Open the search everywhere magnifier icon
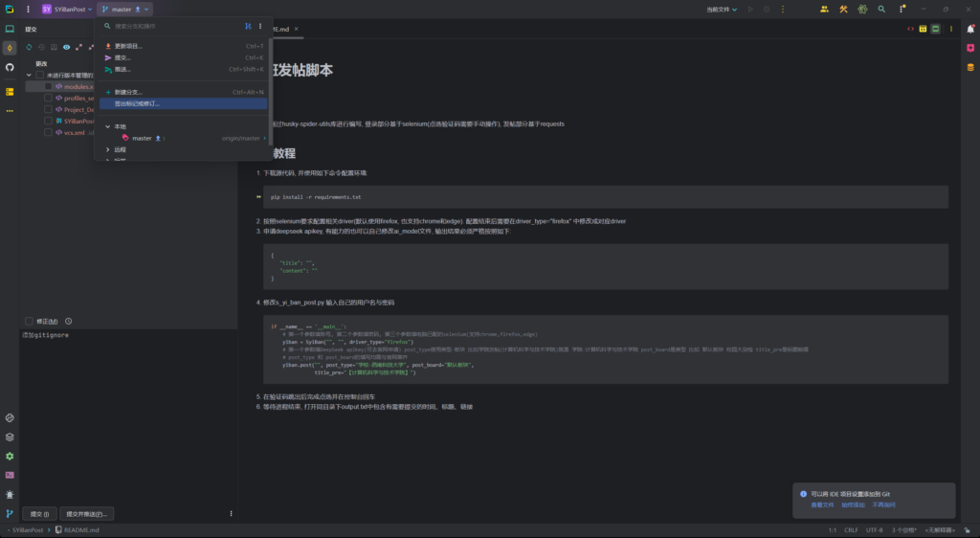980x538 pixels. [883, 9]
